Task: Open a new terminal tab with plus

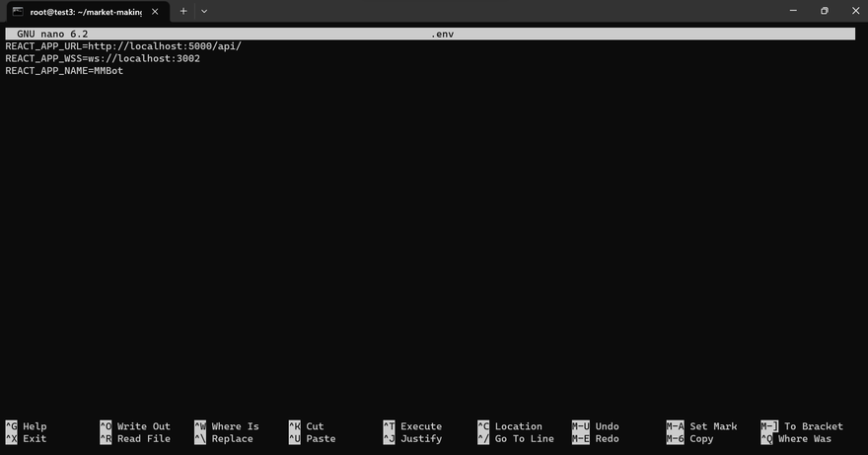Action: point(183,11)
